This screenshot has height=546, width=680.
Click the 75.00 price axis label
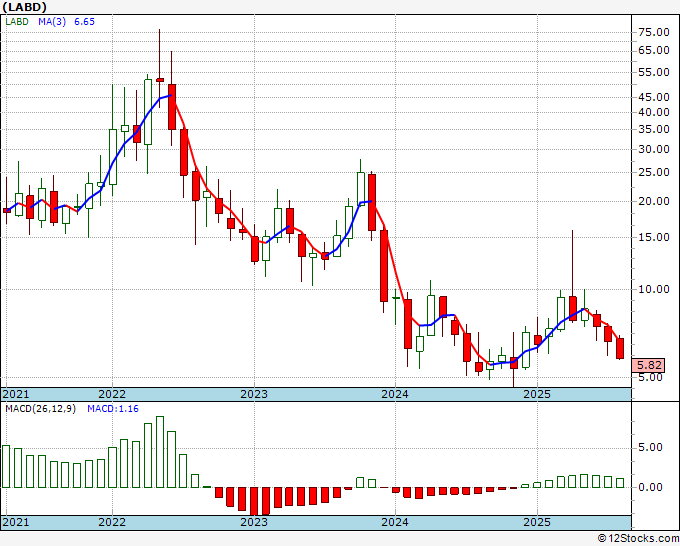click(654, 32)
